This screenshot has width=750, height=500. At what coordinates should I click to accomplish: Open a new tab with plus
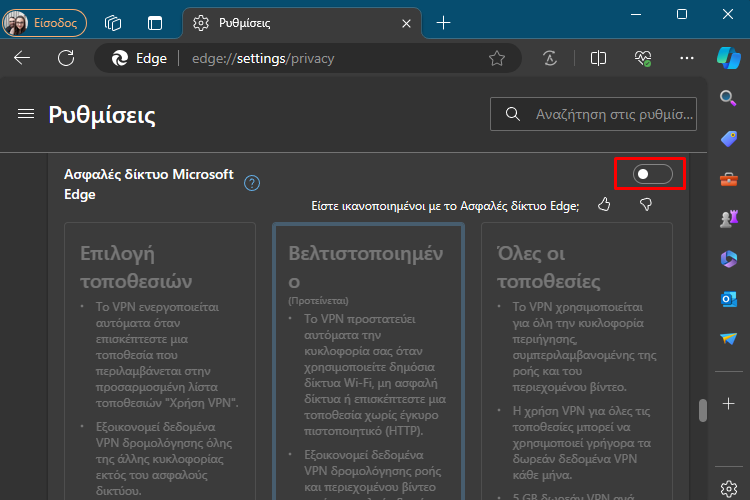[443, 22]
